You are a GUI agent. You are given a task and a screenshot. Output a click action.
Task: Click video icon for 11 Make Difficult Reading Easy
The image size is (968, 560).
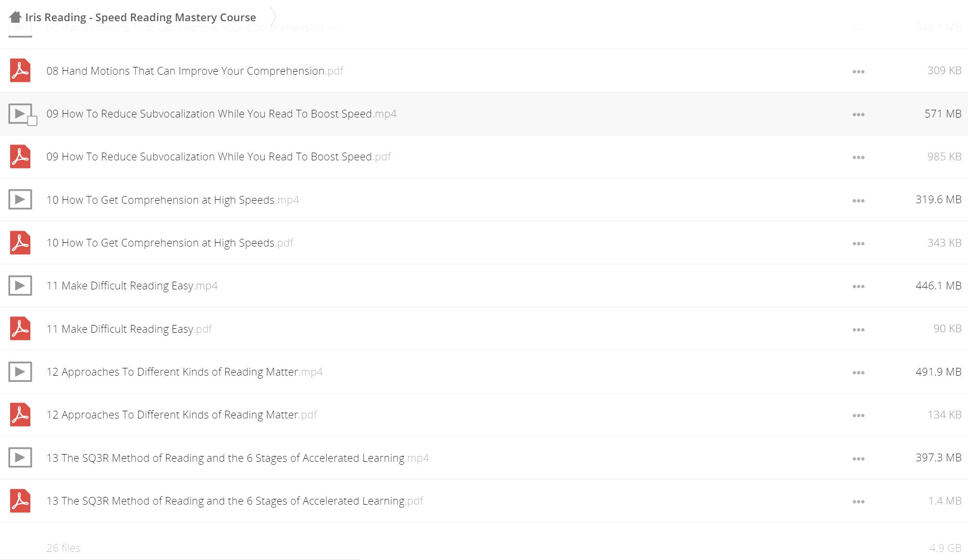click(20, 286)
